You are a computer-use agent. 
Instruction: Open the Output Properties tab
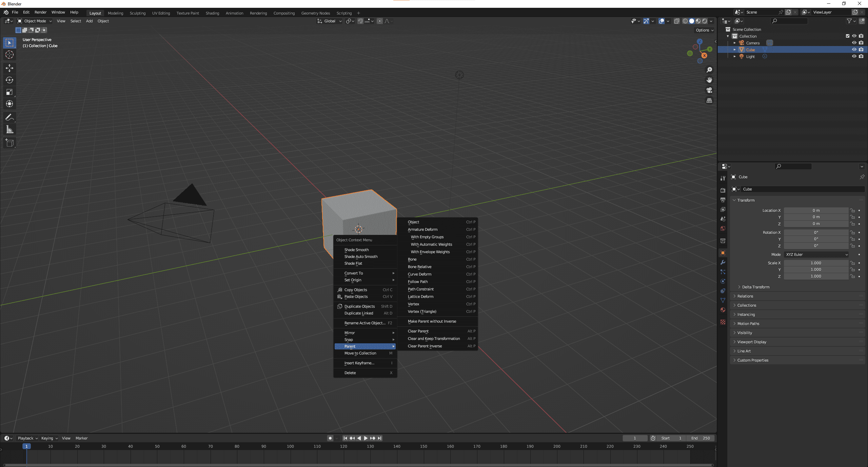(723, 200)
